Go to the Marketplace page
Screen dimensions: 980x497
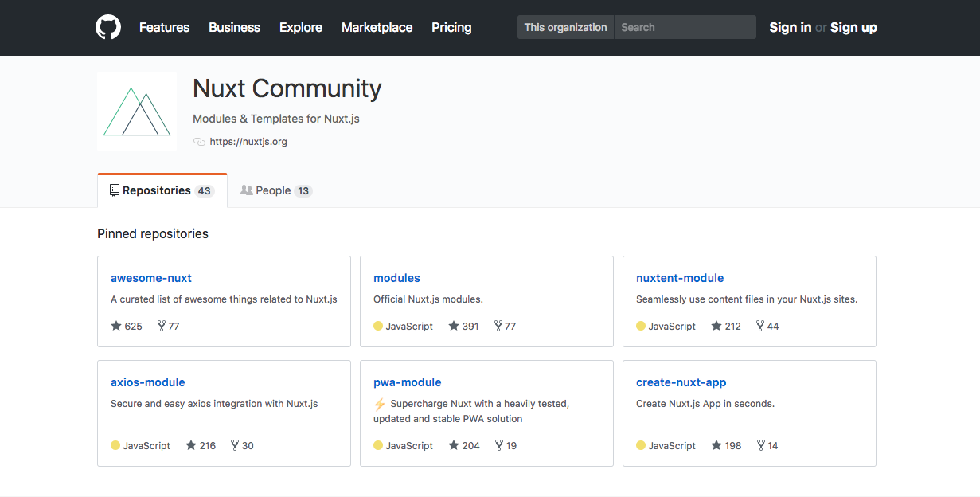click(377, 27)
